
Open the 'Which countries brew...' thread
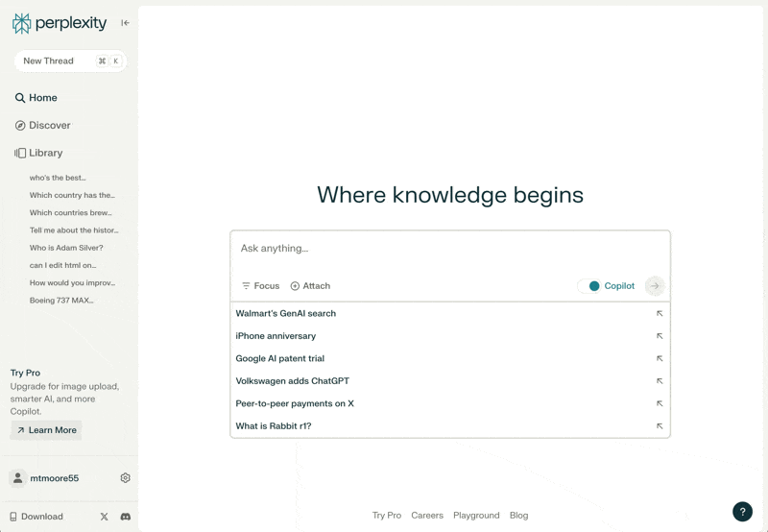(x=70, y=213)
